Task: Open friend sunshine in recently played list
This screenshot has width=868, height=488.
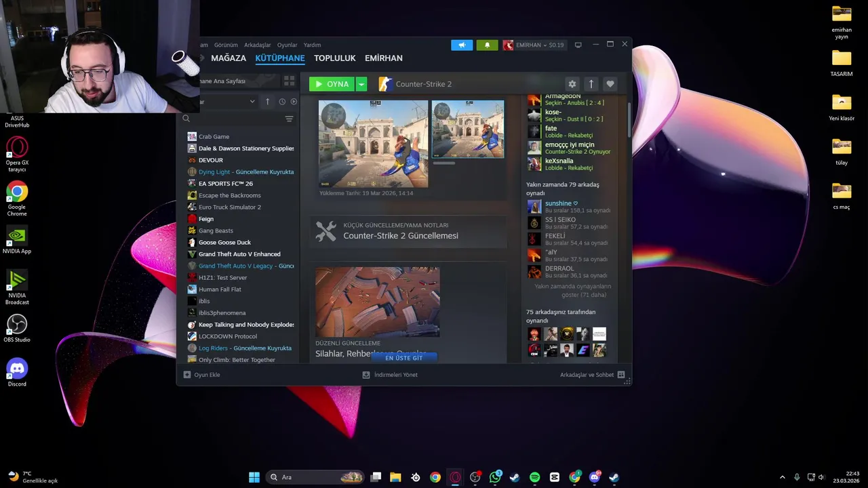Action: (x=570, y=207)
